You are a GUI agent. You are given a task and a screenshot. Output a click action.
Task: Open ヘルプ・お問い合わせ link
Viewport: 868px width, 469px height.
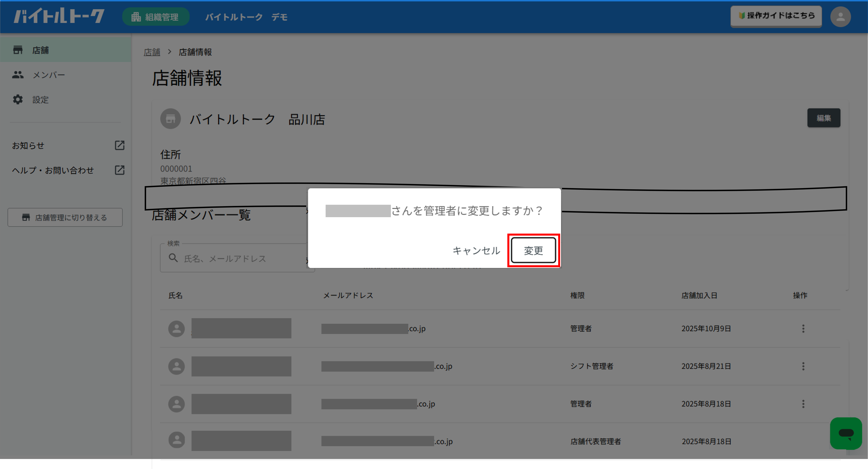point(53,170)
